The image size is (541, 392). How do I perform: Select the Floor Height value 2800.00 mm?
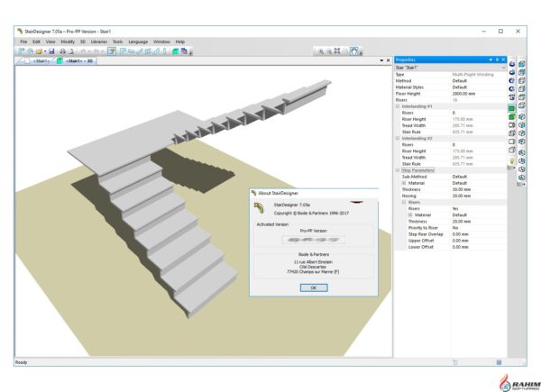tap(463, 94)
